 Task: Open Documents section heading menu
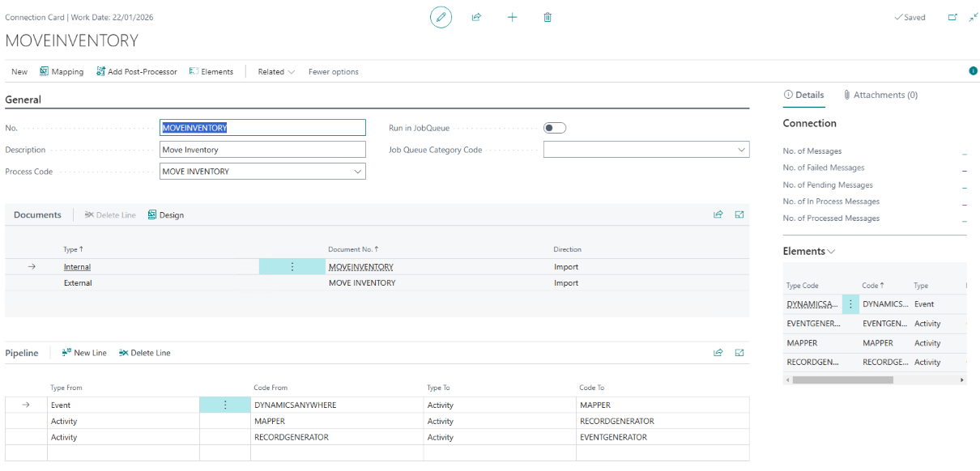click(37, 215)
